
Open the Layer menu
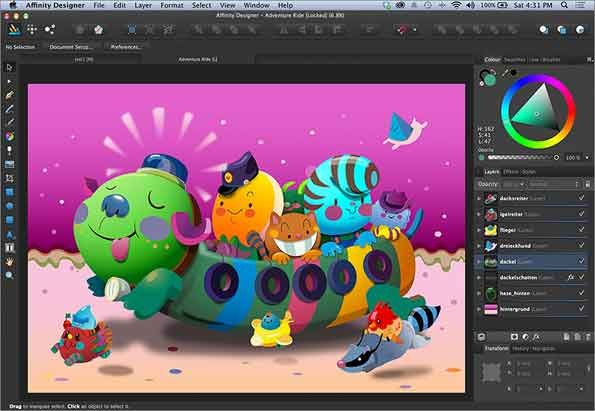click(x=143, y=5)
